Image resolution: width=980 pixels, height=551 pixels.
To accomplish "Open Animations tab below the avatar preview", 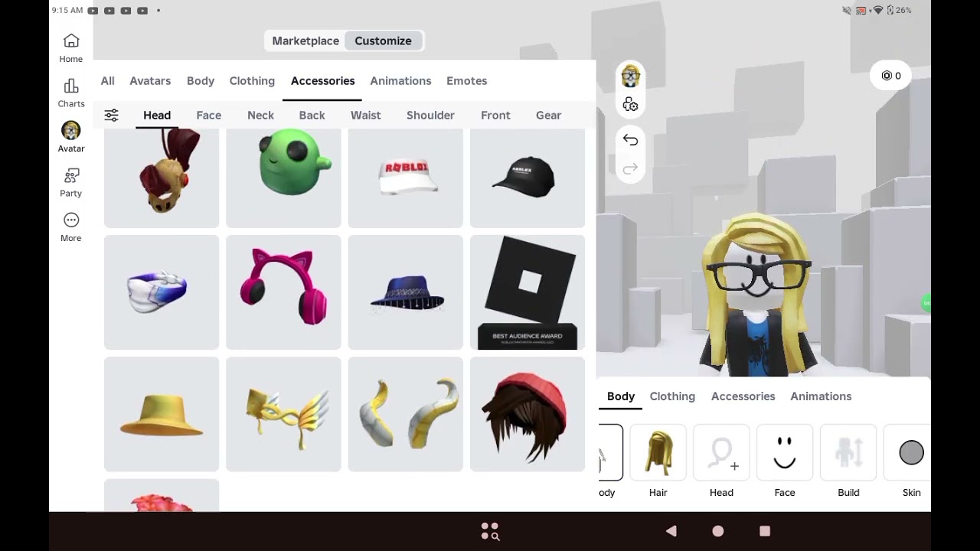I will [821, 396].
